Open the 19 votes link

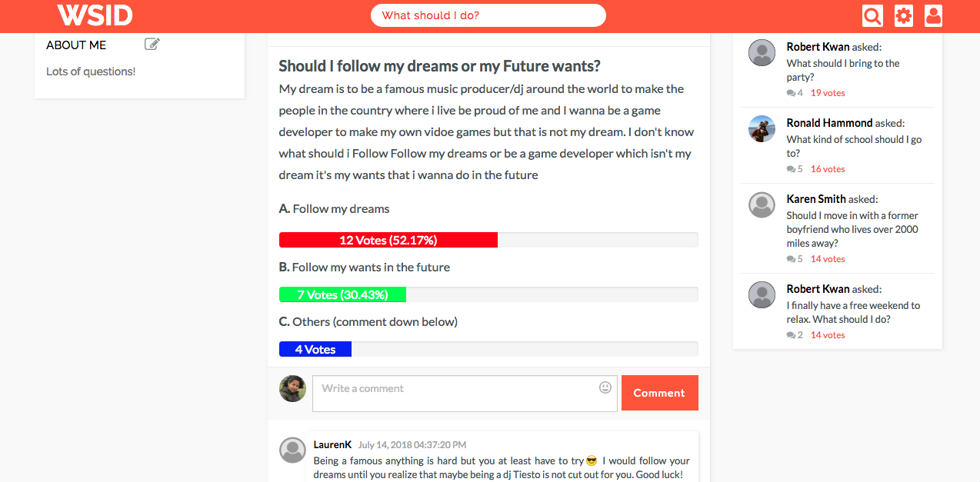coord(827,92)
